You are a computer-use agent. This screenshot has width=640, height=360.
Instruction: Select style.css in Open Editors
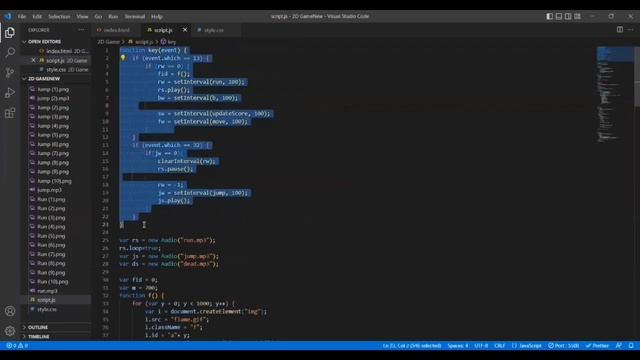pyautogui.click(x=63, y=70)
